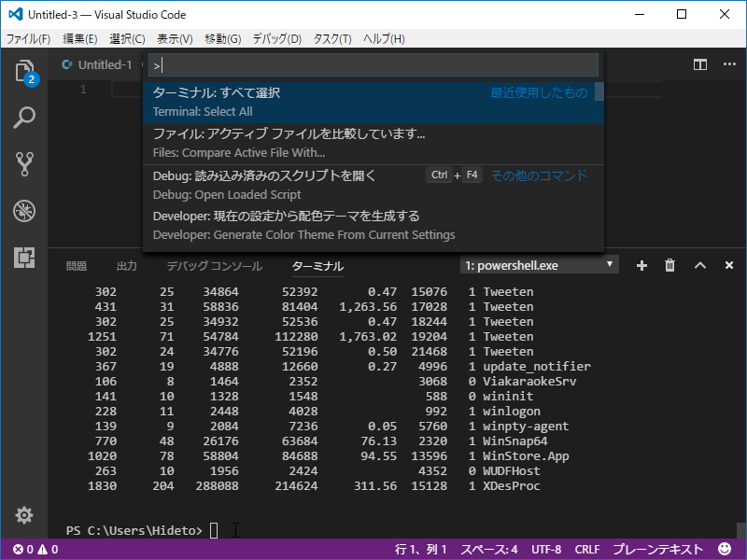Image resolution: width=747 pixels, height=560 pixels.
Task: Change language mode プレーンテキスト
Action: point(658,549)
